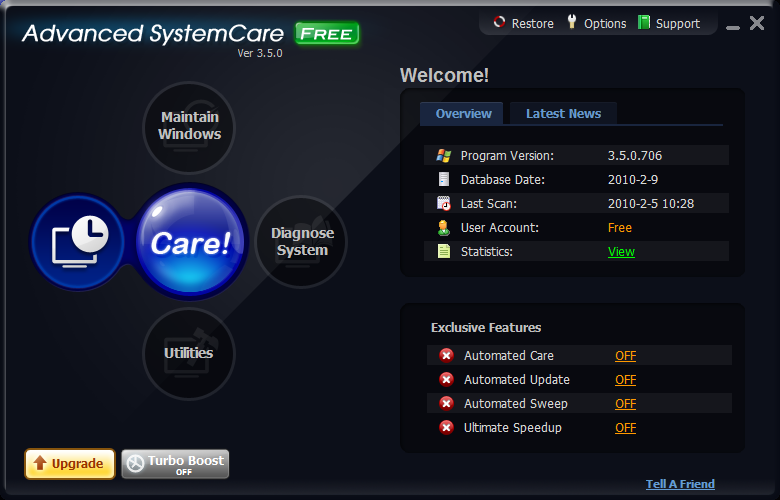Open the Maintain Windows module
Viewport: 780px width, 500px height.
pos(189,127)
